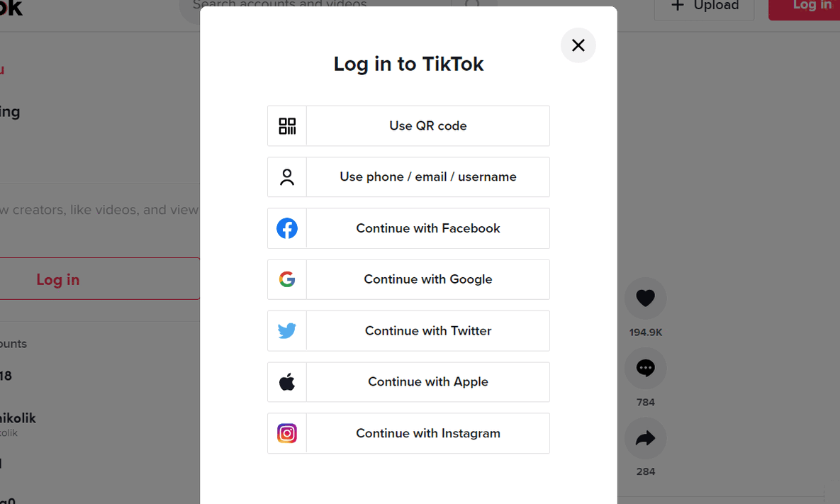Select 'Use phone / email / username'
Image resolution: width=840 pixels, height=504 pixels.
point(428,177)
